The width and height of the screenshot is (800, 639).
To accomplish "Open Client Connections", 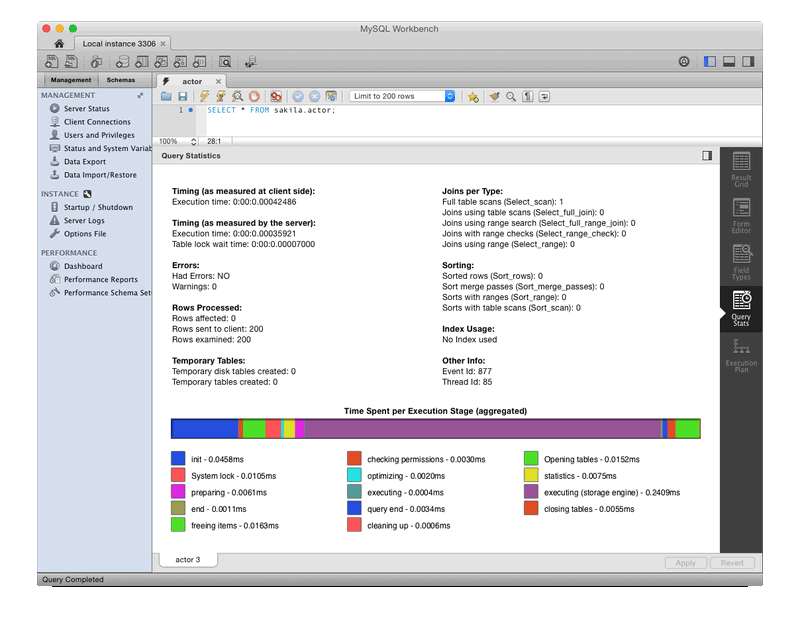I will coord(97,121).
